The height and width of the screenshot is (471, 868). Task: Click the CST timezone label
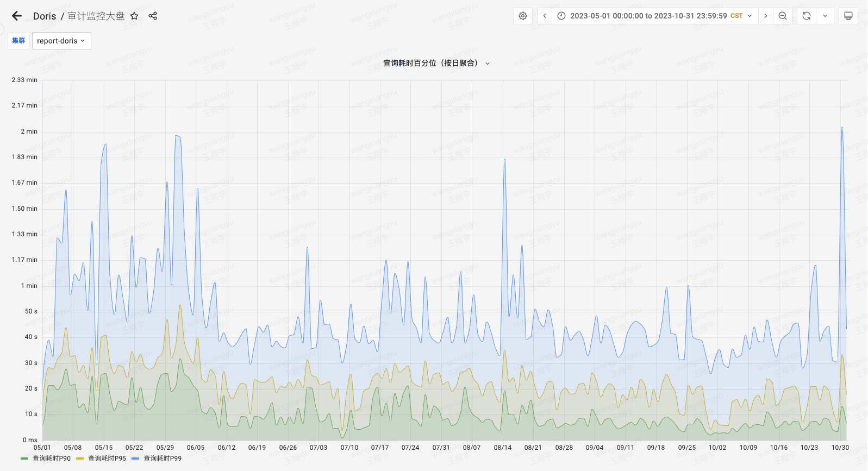[x=736, y=16]
